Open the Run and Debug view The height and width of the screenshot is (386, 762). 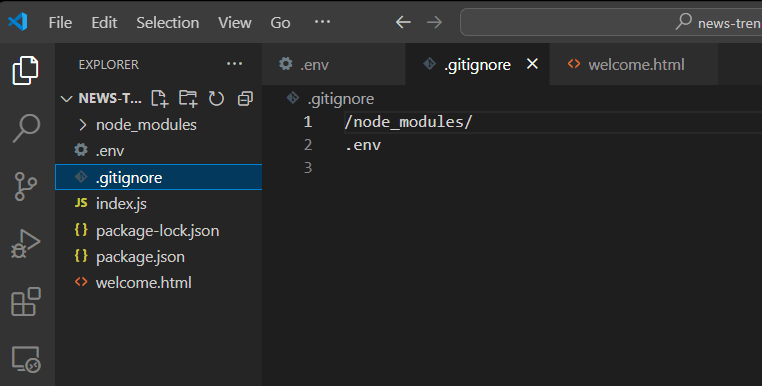coord(25,244)
